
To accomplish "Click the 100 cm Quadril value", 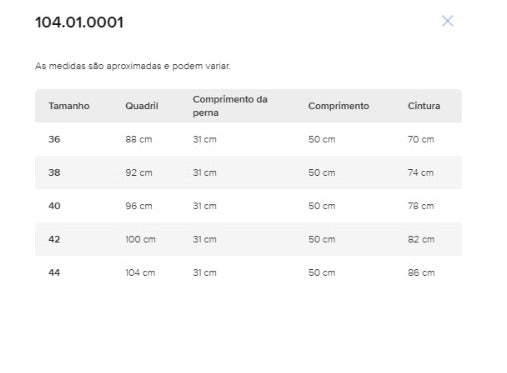I will 140,239.
